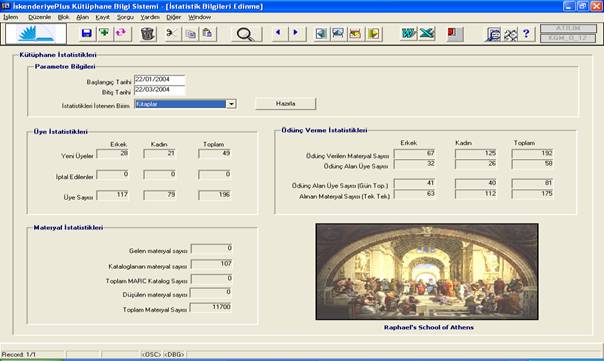Click the pink refresh arrows icon

[x=121, y=34]
